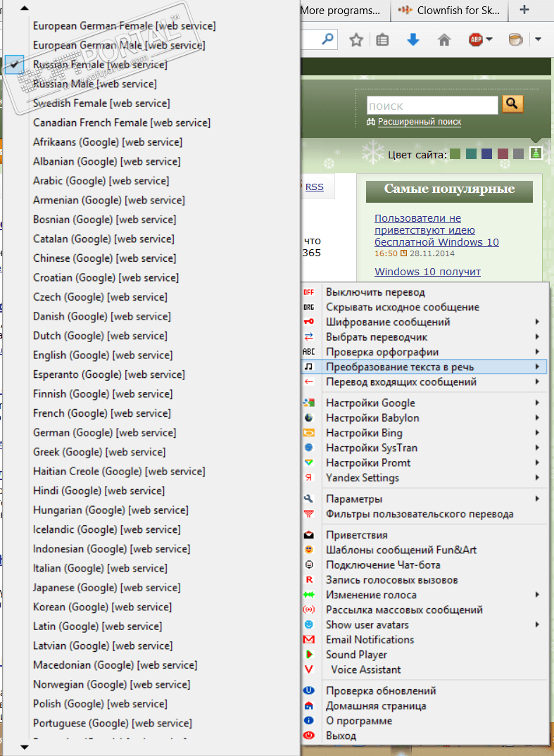The image size is (554, 756).
Task: Click the bookmark star icon in browser toolbar
Action: (x=356, y=39)
